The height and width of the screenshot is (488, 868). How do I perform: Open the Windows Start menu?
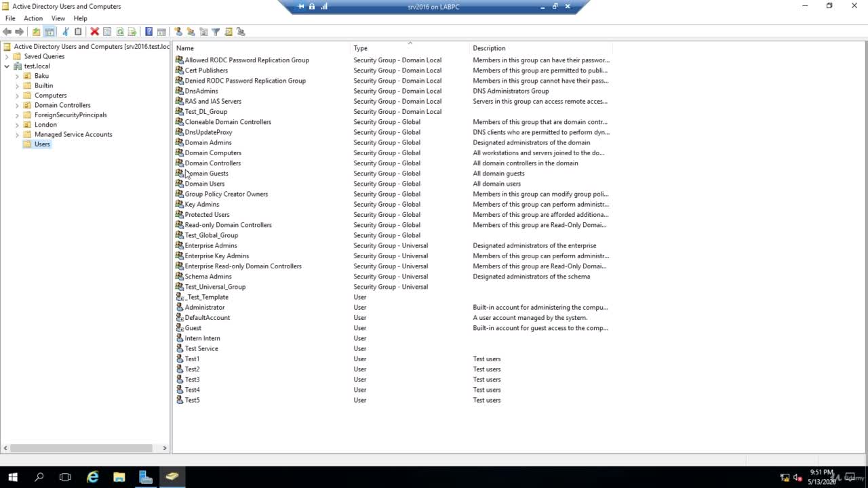coord(13,477)
